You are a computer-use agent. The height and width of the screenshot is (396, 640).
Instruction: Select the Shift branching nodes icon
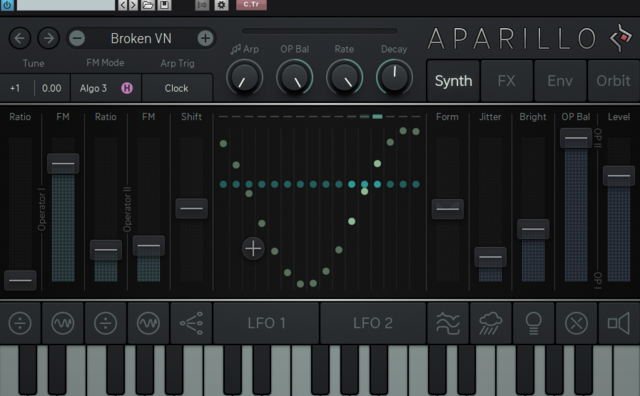point(191,323)
